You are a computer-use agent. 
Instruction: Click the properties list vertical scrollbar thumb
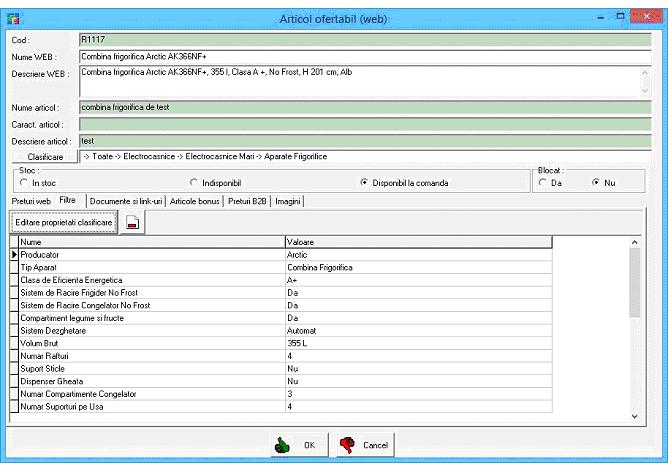pos(635,280)
